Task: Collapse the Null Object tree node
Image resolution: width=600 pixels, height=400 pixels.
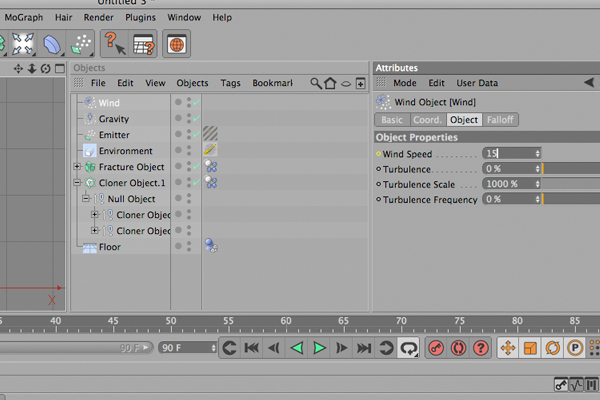Action: pos(86,198)
